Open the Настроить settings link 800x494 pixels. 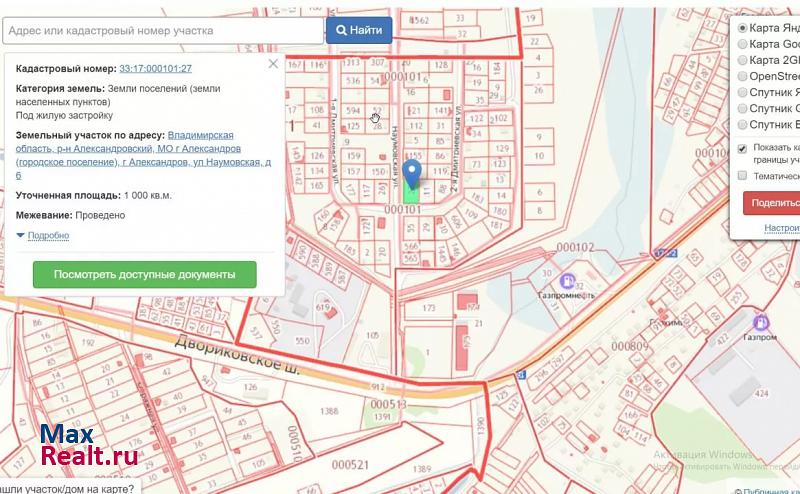click(781, 228)
